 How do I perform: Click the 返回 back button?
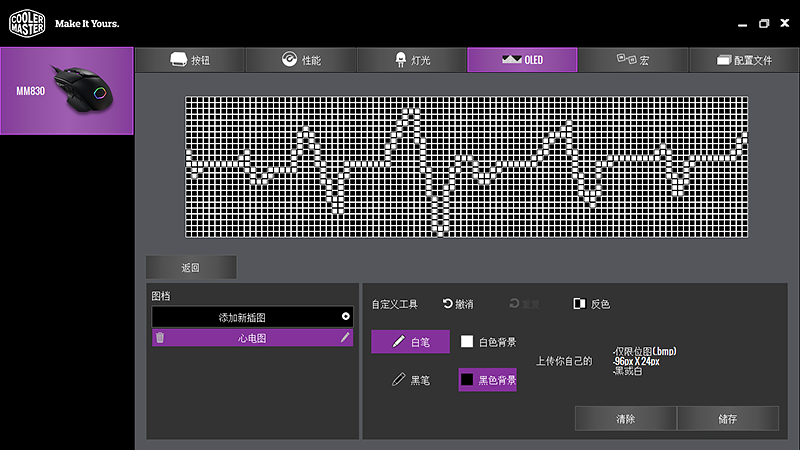[x=191, y=267]
